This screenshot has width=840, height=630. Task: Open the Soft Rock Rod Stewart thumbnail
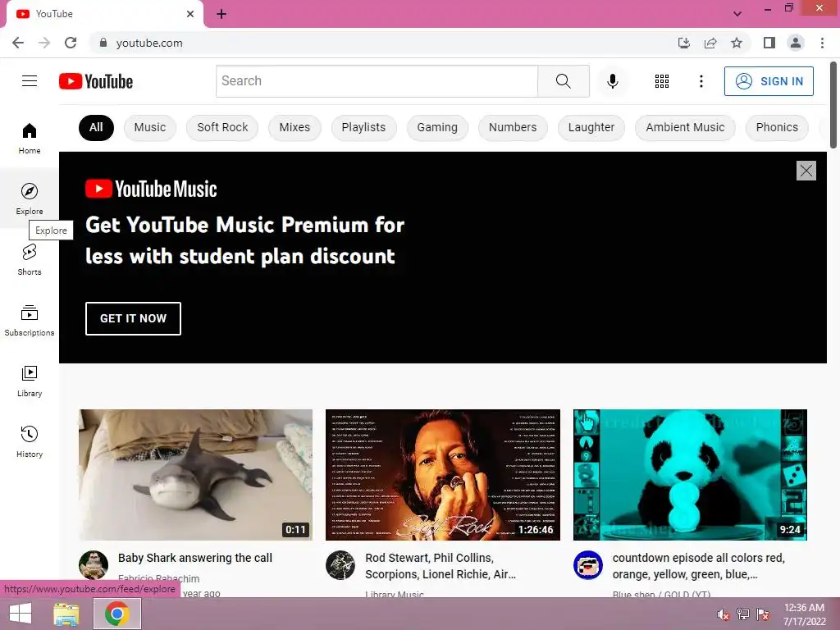click(x=443, y=475)
